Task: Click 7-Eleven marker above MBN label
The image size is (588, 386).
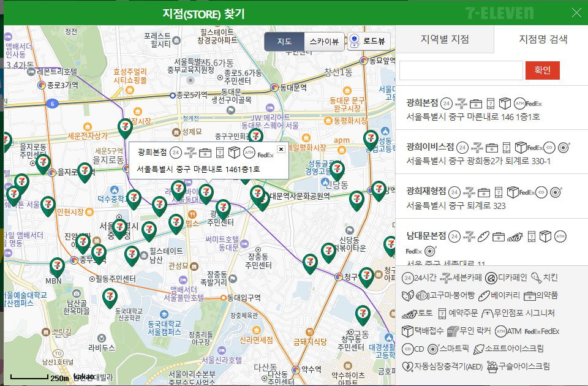Action: click(x=57, y=267)
